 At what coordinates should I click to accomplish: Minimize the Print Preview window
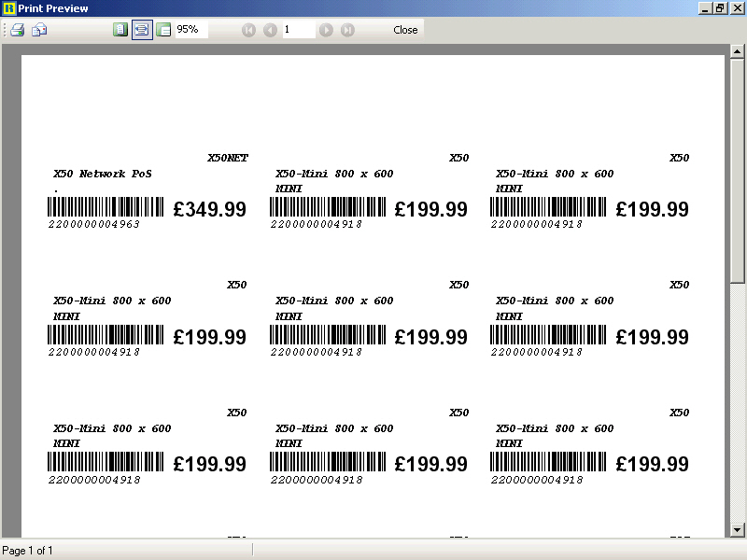coord(704,8)
